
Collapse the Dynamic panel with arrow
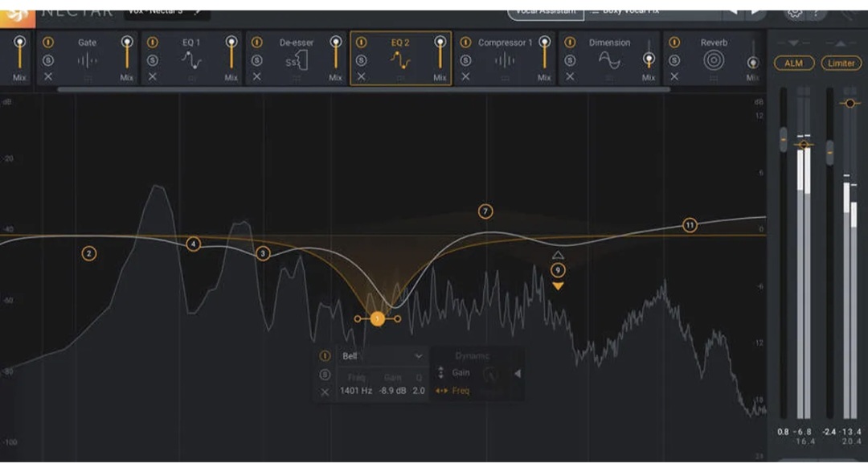click(x=518, y=373)
